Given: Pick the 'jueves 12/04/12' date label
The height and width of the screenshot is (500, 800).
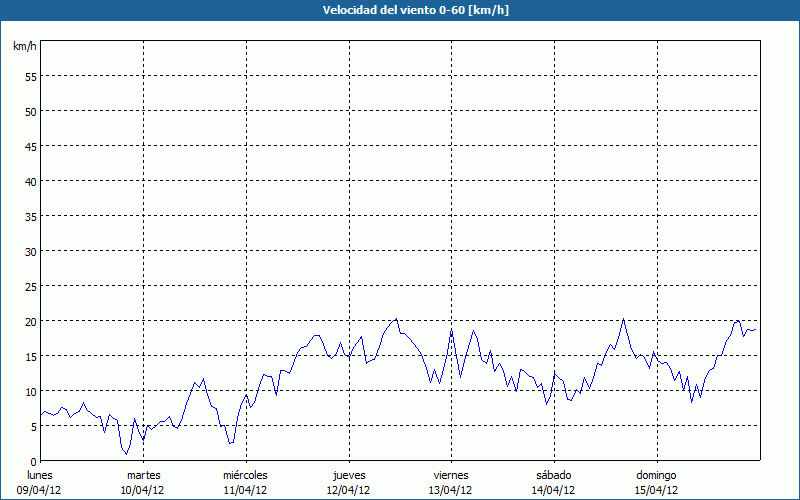Looking at the screenshot, I should pyautogui.click(x=348, y=482).
